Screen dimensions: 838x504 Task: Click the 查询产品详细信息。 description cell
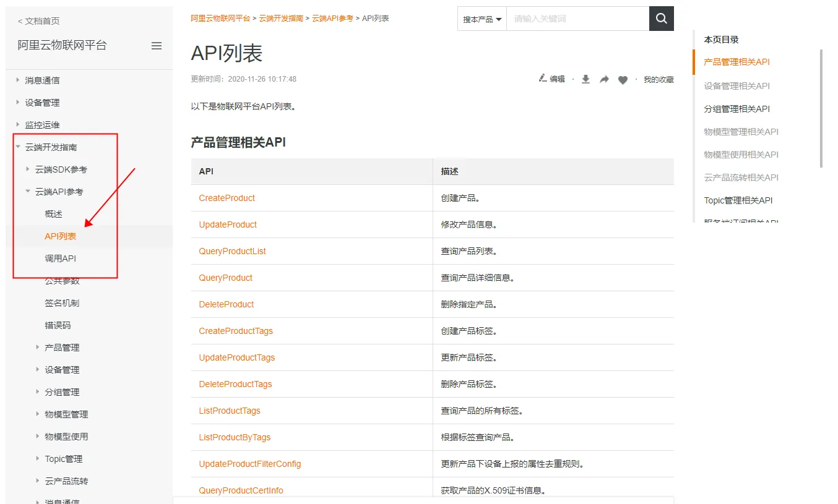553,278
